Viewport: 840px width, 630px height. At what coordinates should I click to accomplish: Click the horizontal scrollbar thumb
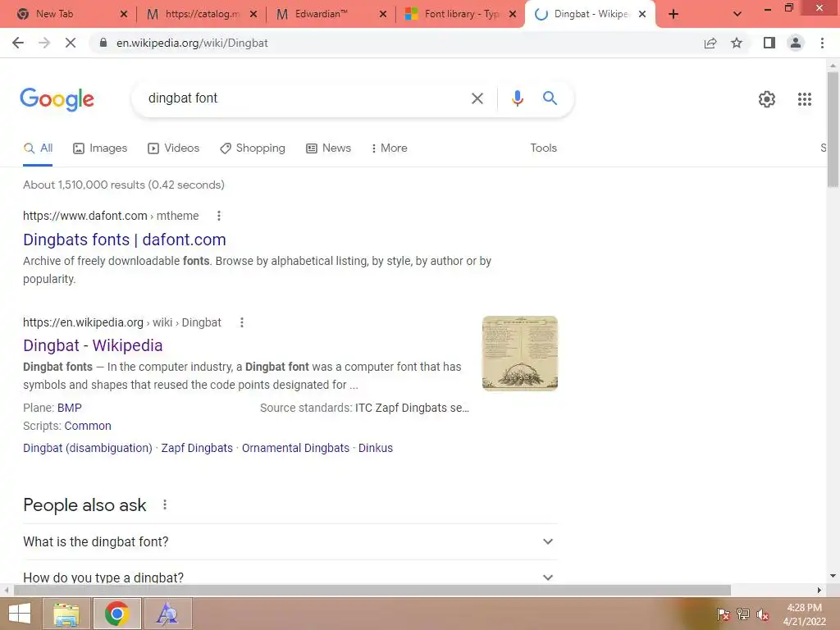pos(372,591)
